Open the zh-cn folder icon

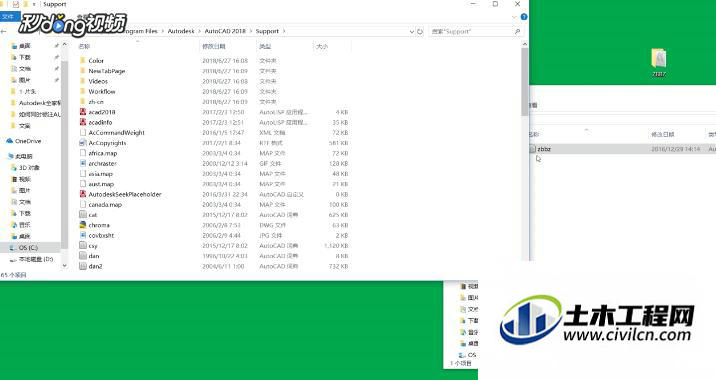click(x=83, y=101)
